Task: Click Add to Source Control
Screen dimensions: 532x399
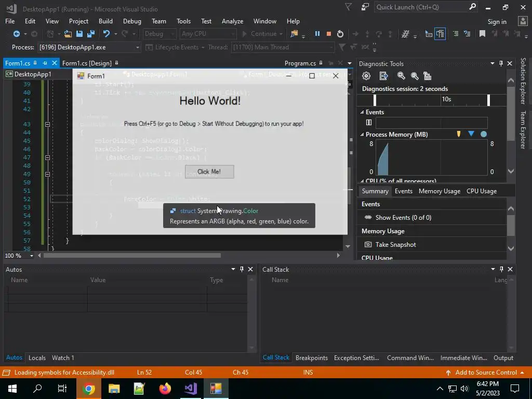Action: [486, 372]
